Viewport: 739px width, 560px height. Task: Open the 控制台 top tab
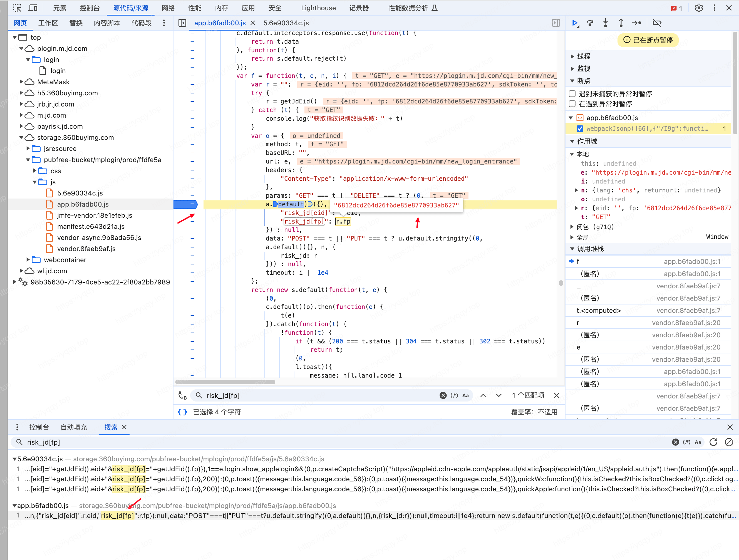point(90,8)
